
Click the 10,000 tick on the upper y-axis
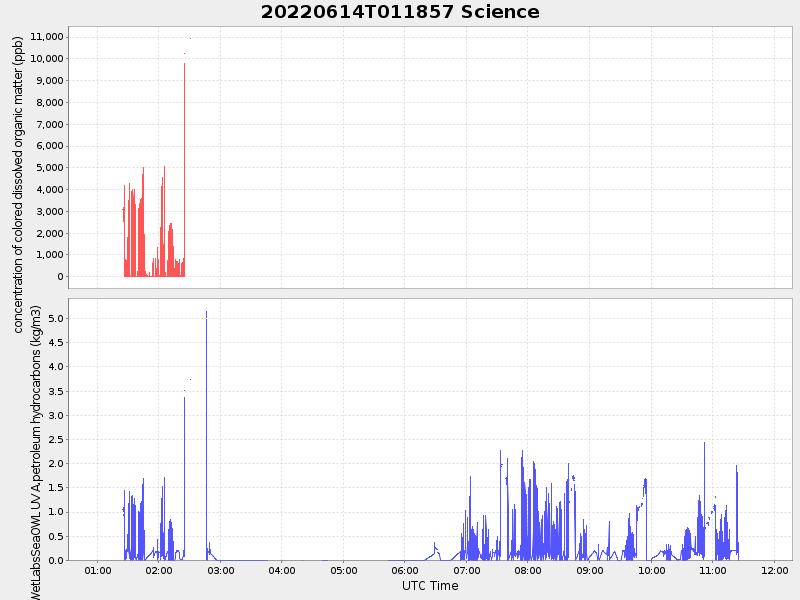click(47, 59)
